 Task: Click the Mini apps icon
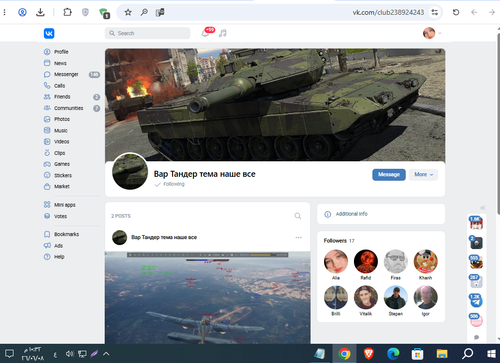pyautogui.click(x=47, y=205)
